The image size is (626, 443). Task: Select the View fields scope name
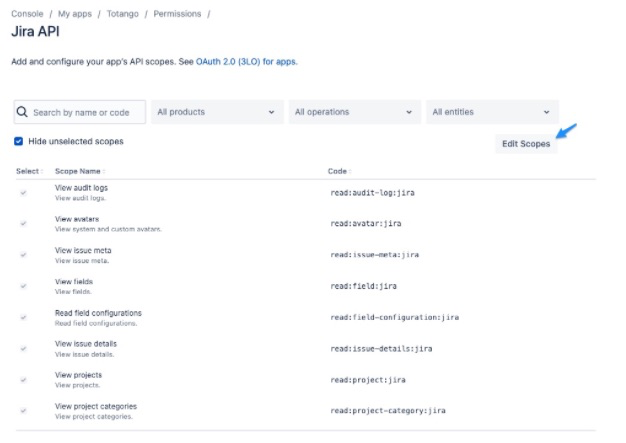tap(74, 281)
